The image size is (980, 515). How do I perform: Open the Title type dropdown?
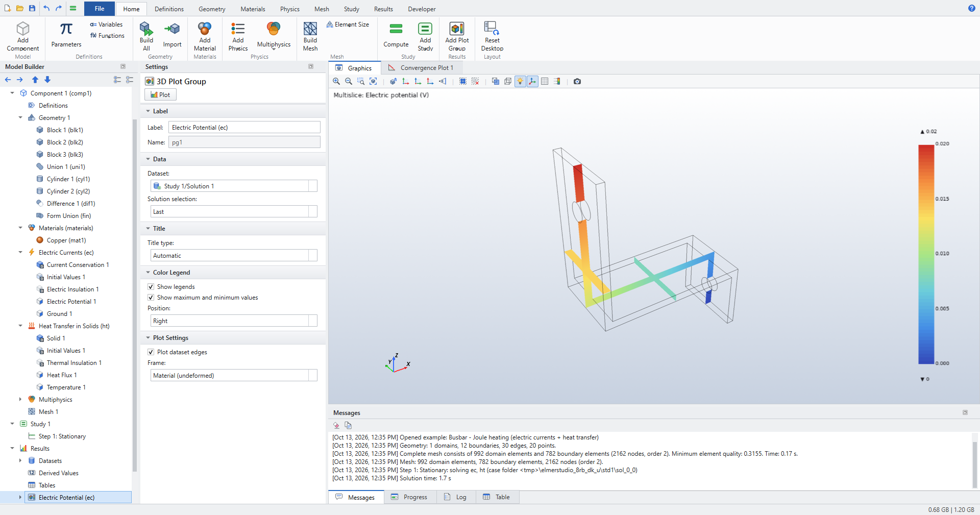pyautogui.click(x=234, y=256)
